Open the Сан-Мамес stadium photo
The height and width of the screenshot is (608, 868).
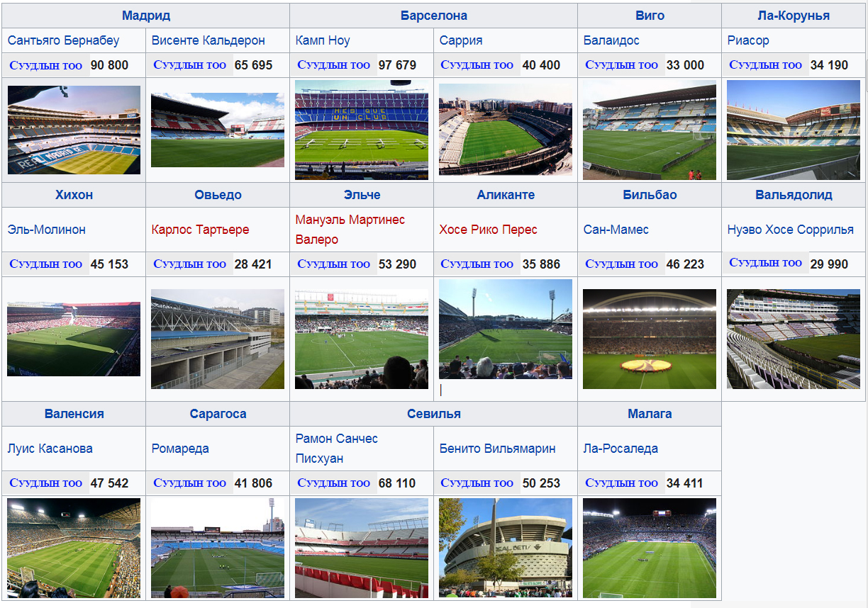[650, 339]
